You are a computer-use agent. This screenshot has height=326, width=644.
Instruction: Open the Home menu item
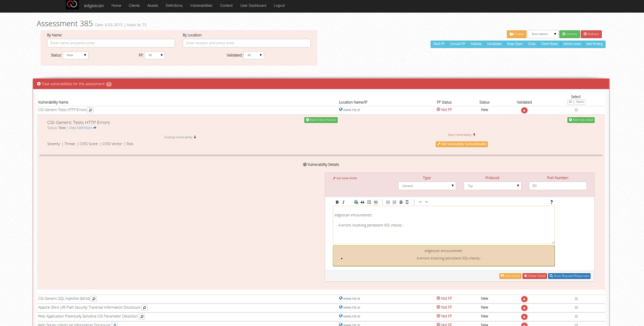tap(116, 6)
